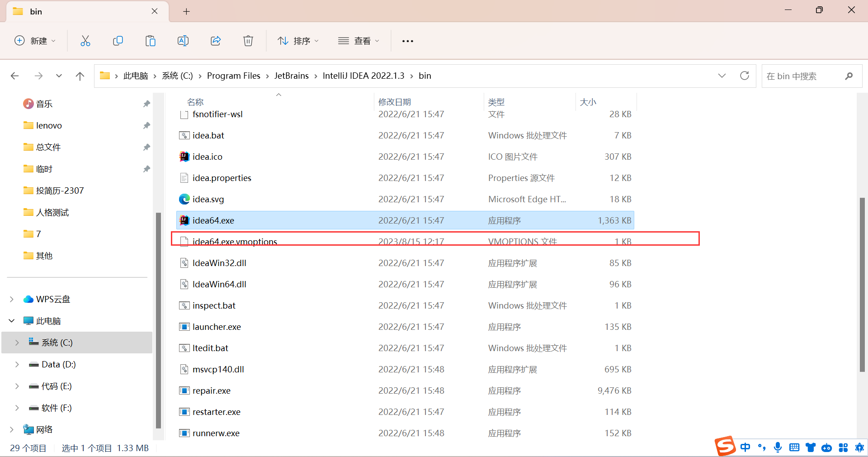The image size is (868, 457).
Task: Click the Copy icon in toolbar
Action: (118, 41)
